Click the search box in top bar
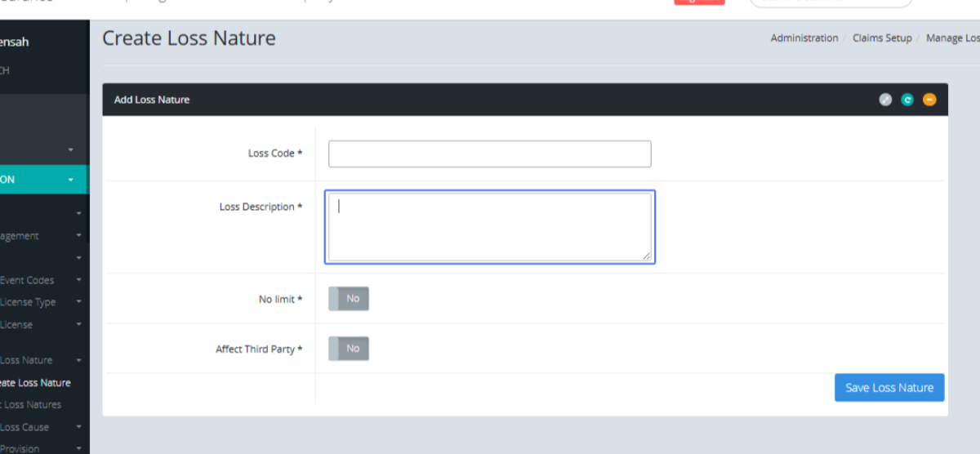980x454 pixels. [x=830, y=2]
